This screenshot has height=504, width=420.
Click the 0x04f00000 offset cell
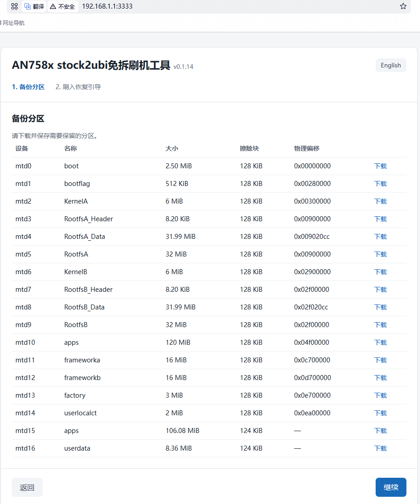click(x=312, y=342)
